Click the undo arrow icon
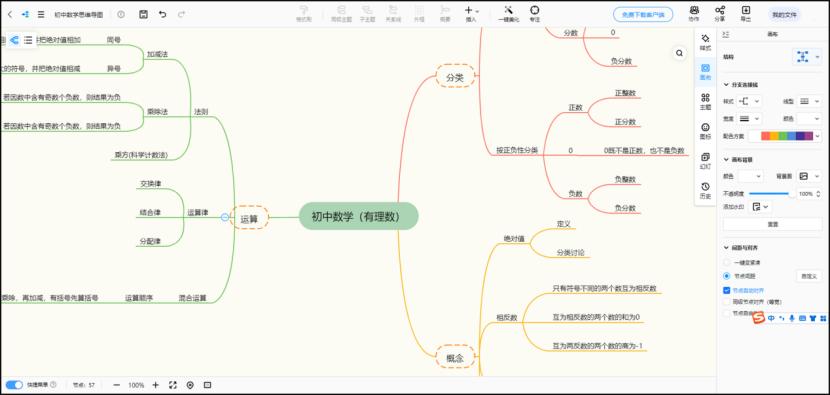The width and height of the screenshot is (830, 395). tap(163, 15)
